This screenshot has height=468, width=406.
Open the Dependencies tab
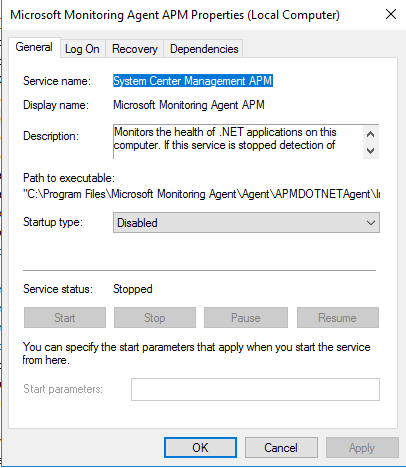(x=204, y=49)
